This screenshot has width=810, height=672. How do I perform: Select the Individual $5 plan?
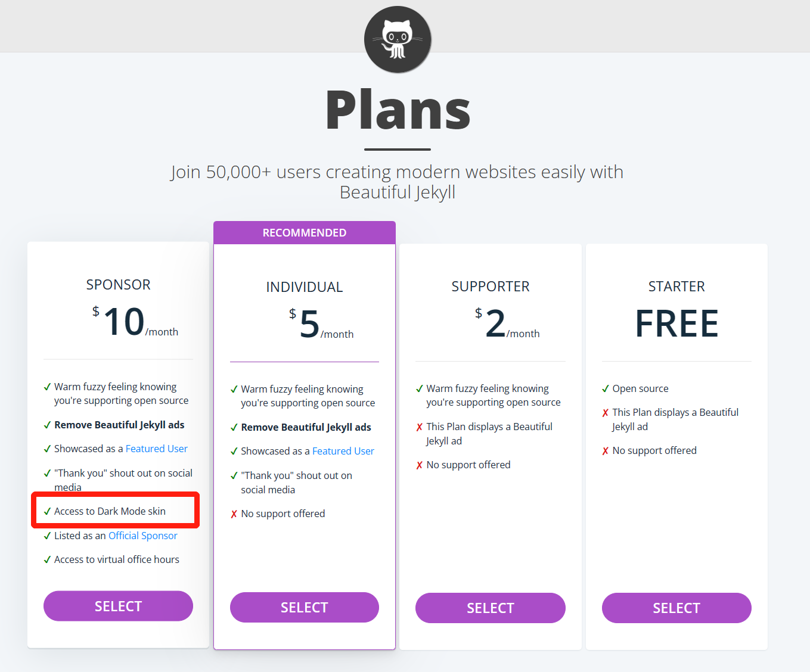coord(305,607)
